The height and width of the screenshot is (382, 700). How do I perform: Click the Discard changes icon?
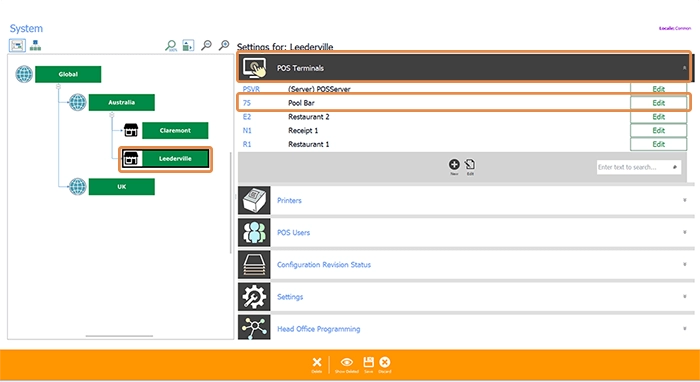(x=384, y=362)
